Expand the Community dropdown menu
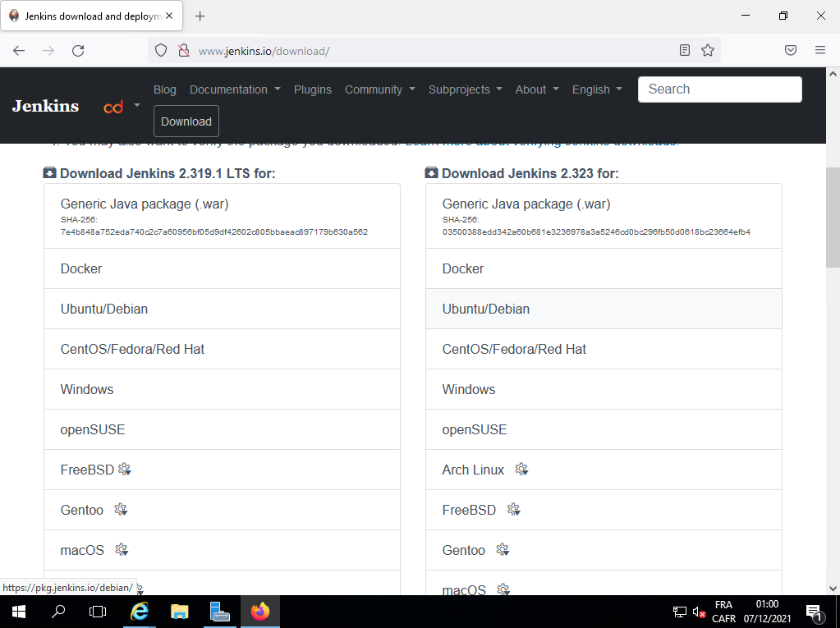 [x=379, y=89]
